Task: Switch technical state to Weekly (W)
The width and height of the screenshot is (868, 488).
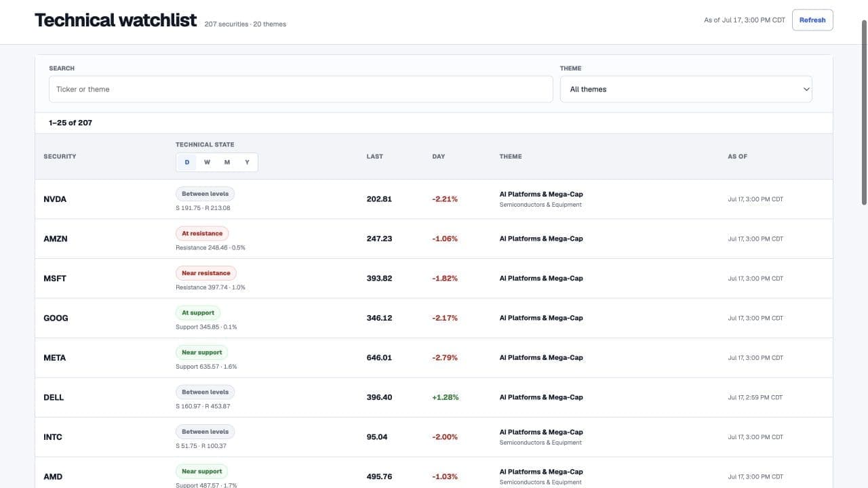Action: tap(207, 162)
